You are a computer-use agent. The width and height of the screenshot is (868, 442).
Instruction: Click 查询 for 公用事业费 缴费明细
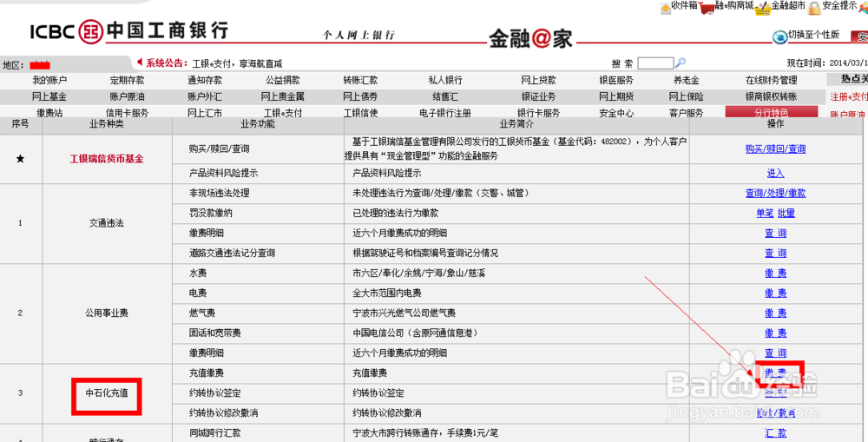click(775, 353)
